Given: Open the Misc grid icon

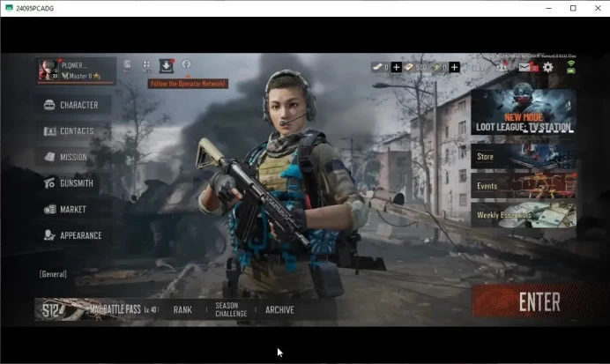Looking at the screenshot, I should [x=146, y=66].
